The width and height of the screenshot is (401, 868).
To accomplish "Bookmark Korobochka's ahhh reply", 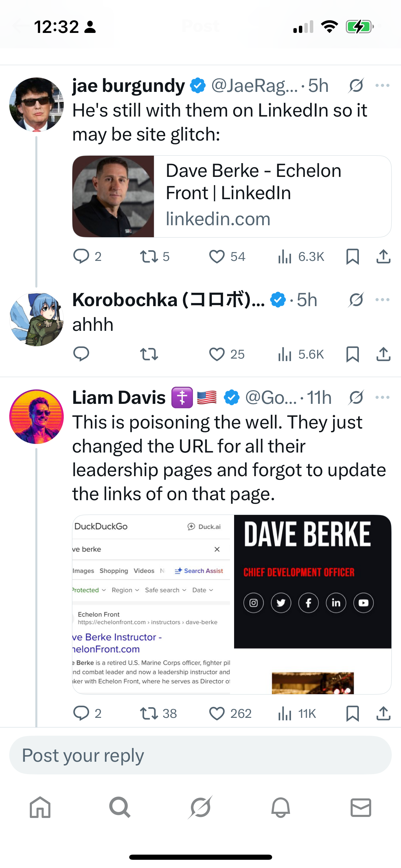I will (x=352, y=354).
